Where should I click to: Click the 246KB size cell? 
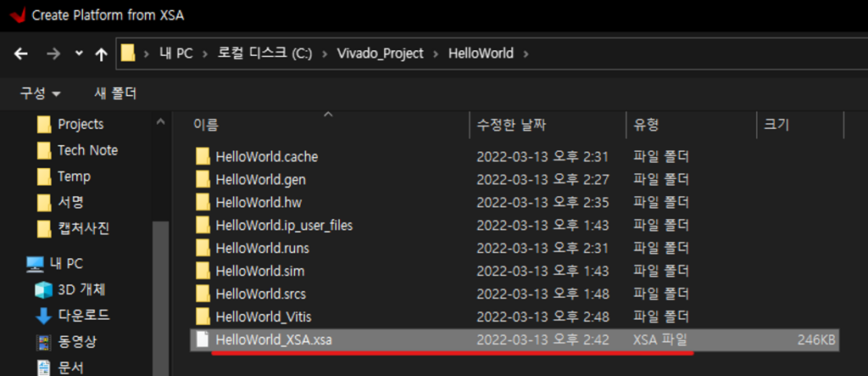tap(816, 340)
